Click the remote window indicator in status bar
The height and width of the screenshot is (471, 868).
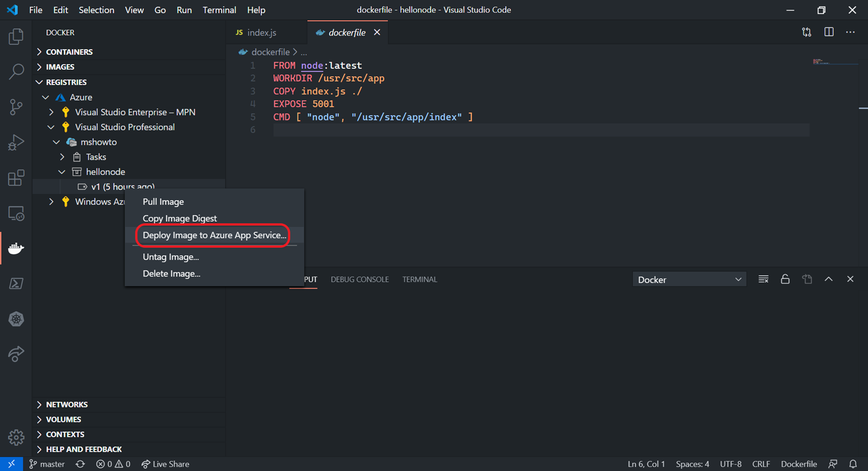(x=11, y=464)
